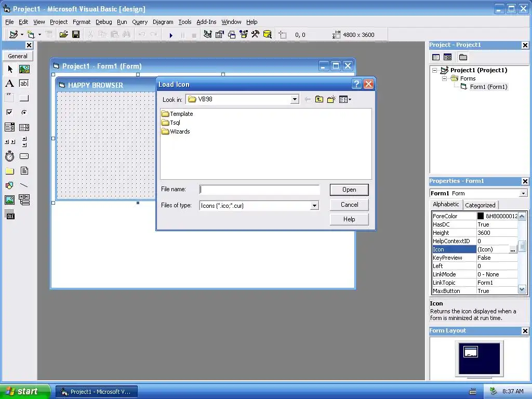This screenshot has width=532, height=399.
Task: Select the Timer control tool
Action: [x=10, y=156]
